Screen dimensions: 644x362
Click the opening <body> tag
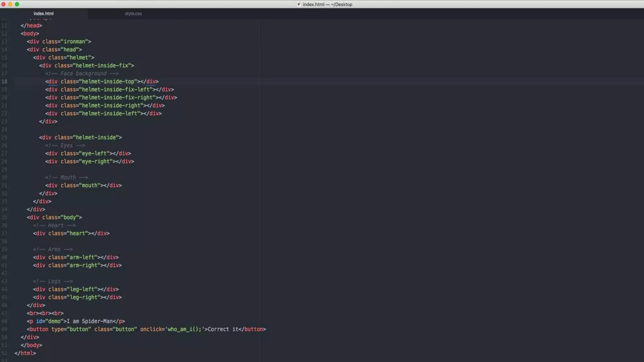pos(30,34)
